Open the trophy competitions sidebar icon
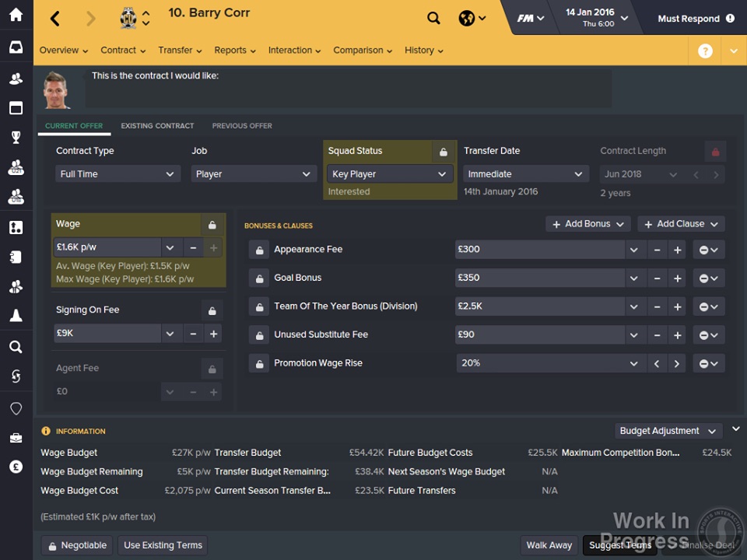747x560 pixels. (x=16, y=138)
